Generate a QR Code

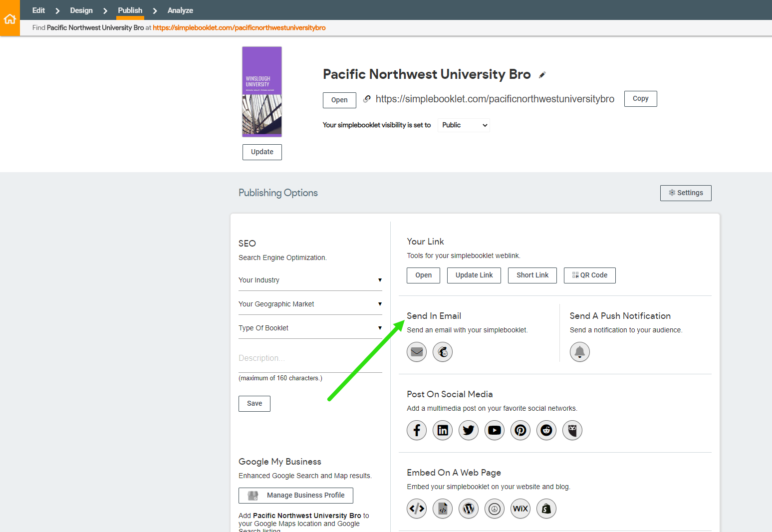point(590,275)
